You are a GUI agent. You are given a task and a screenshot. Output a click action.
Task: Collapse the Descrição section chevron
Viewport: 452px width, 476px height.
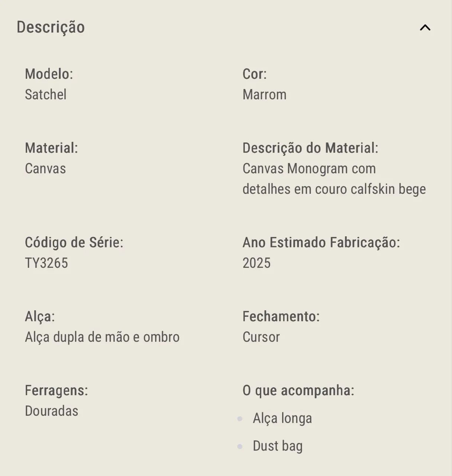pos(425,28)
